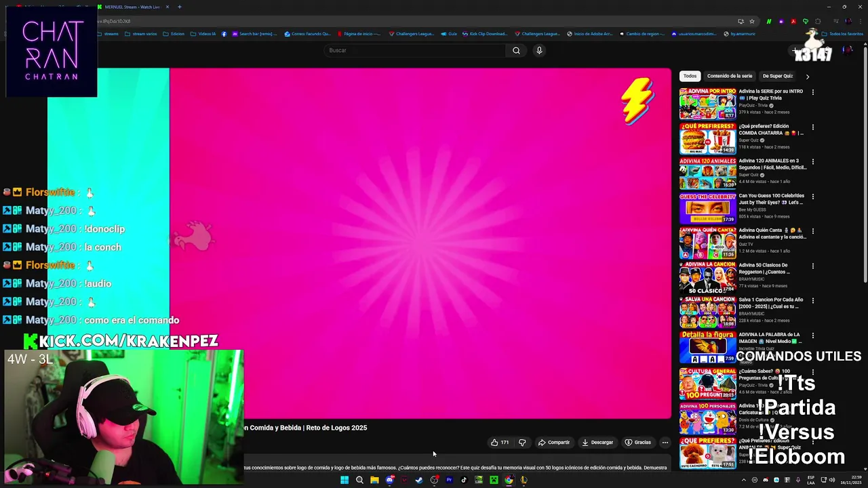Open options menu for '¿Qué prefieres? COMIDA CHATARRA'

[812, 127]
